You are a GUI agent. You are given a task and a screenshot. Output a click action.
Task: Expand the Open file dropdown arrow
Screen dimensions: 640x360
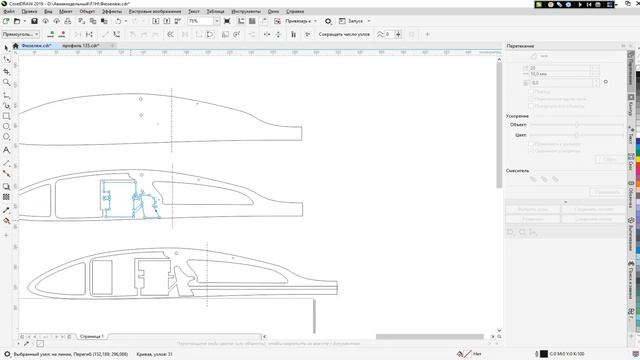(24, 21)
